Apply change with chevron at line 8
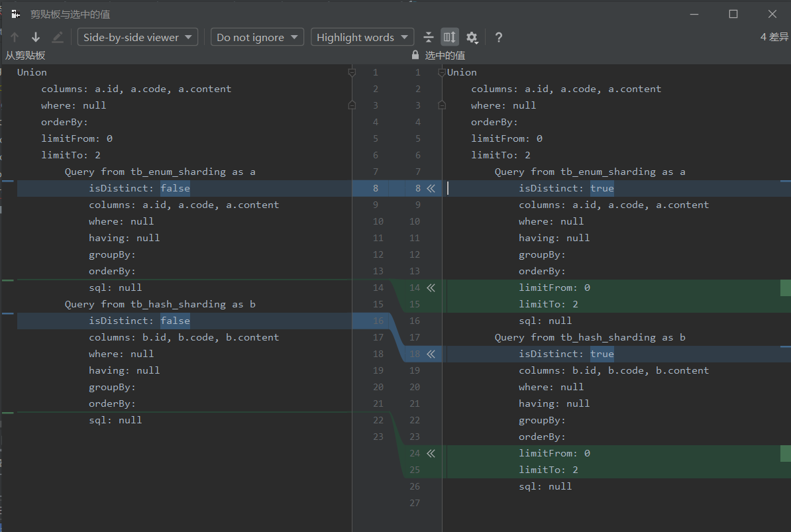The height and width of the screenshot is (532, 791). (x=431, y=188)
